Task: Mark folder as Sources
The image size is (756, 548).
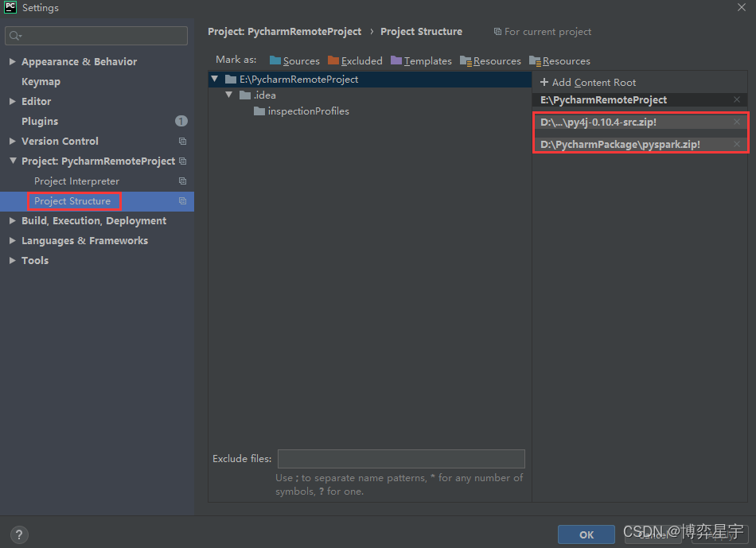Action: pyautogui.click(x=294, y=60)
